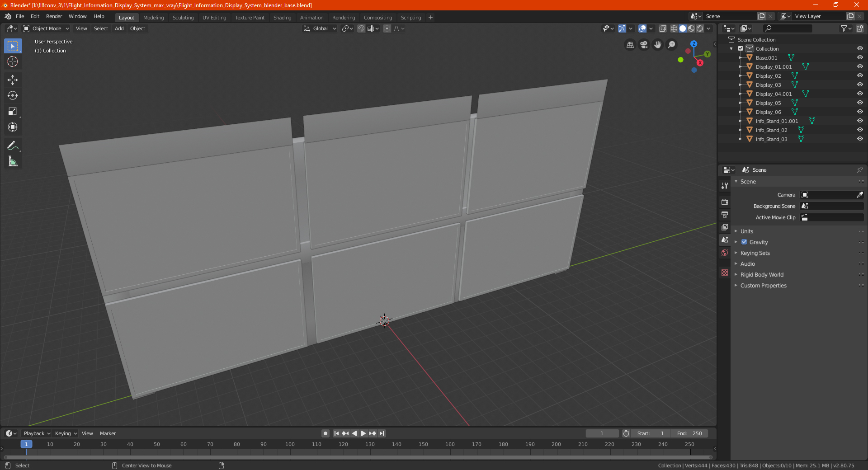Uncheck the Collection exclude checkbox
The height and width of the screenshot is (470, 868).
pos(741,49)
